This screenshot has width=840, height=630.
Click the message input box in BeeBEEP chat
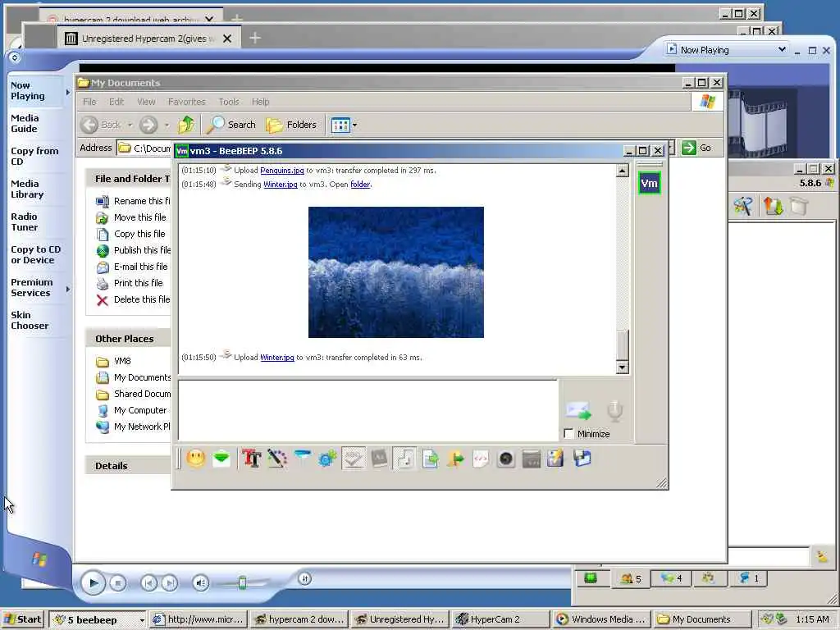(368, 410)
